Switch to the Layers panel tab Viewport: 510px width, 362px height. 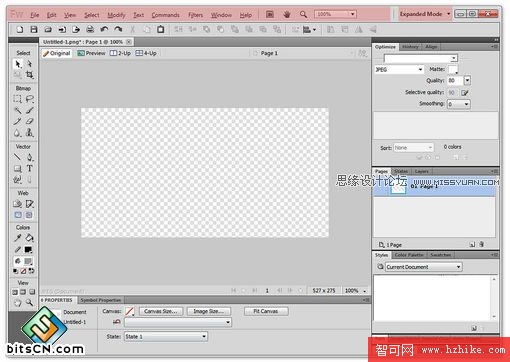coord(422,171)
